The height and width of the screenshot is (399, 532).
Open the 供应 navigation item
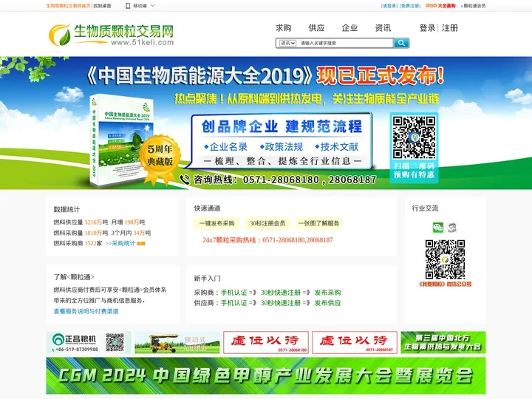point(316,28)
